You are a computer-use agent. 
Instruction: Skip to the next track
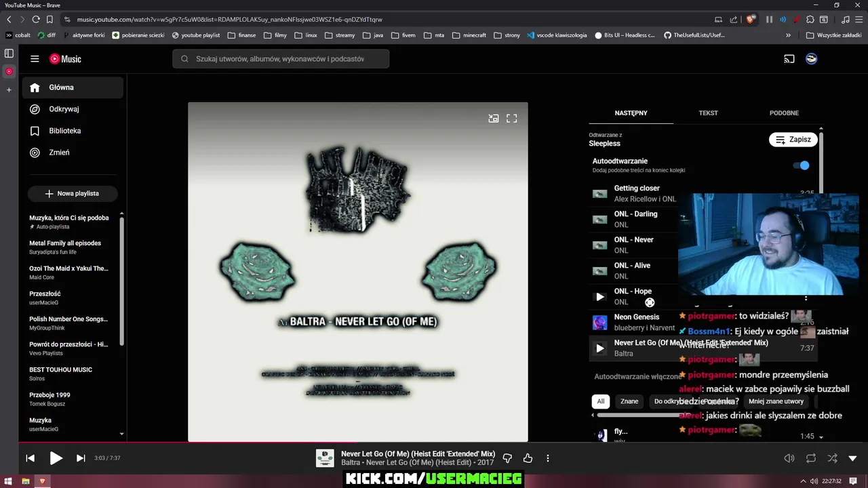tap(81, 458)
